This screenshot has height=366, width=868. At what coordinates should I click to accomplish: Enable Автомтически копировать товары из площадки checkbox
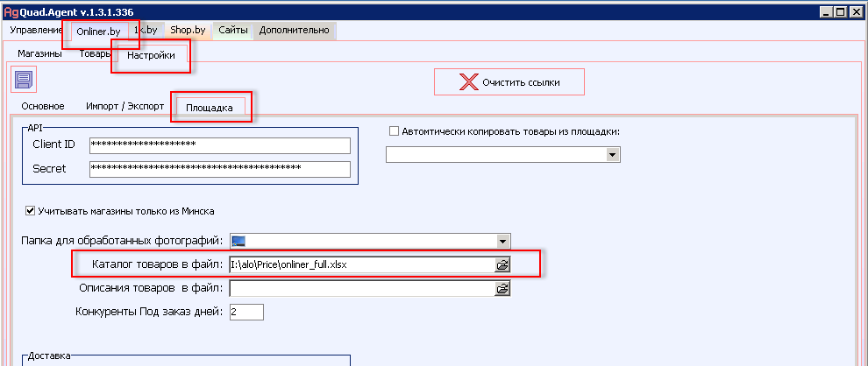[x=395, y=131]
